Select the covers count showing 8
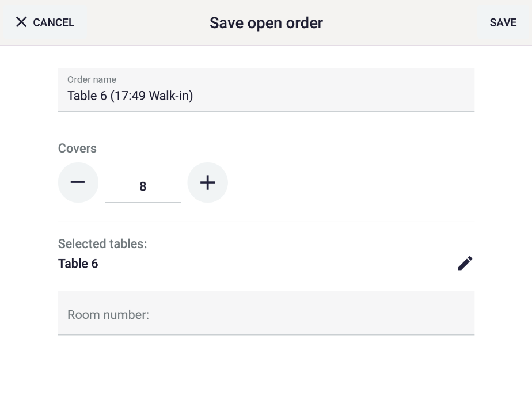 [143, 186]
